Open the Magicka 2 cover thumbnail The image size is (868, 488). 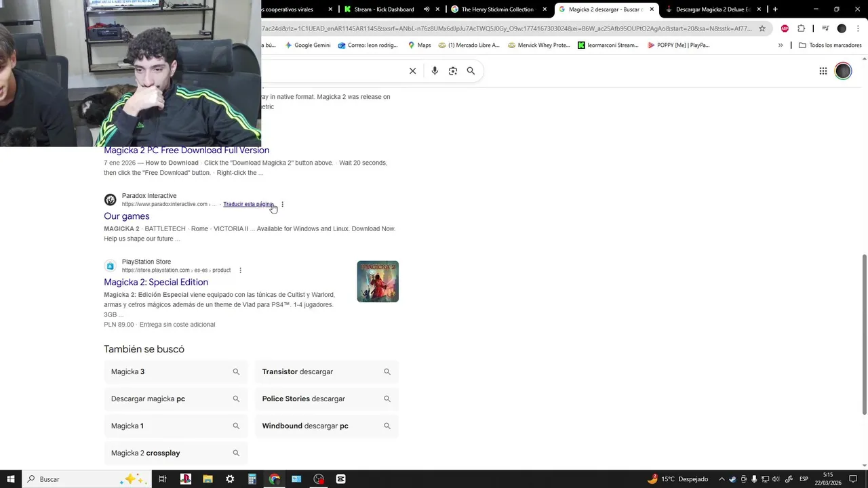coord(378,281)
